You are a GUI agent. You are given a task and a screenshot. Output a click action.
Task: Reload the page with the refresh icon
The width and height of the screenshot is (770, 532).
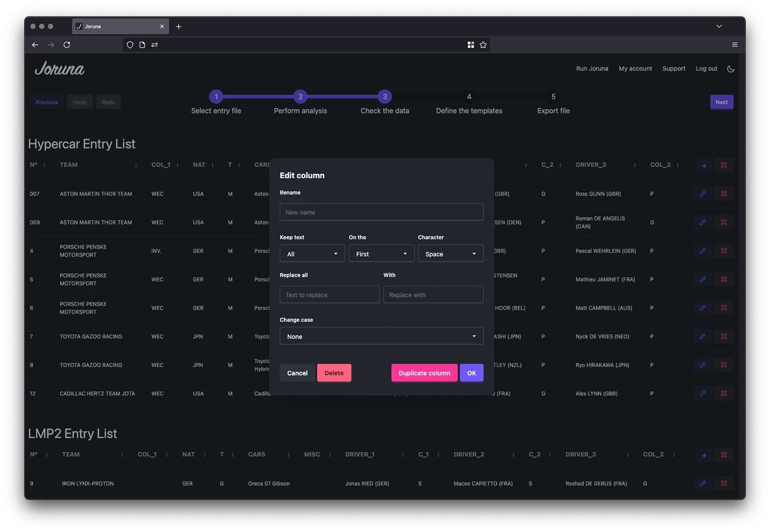[x=67, y=45]
